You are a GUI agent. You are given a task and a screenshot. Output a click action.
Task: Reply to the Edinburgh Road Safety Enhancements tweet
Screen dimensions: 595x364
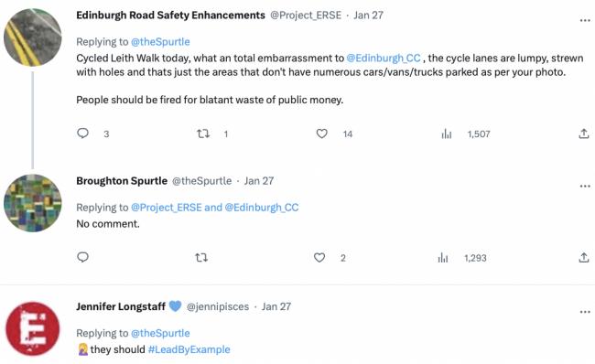coord(82,134)
